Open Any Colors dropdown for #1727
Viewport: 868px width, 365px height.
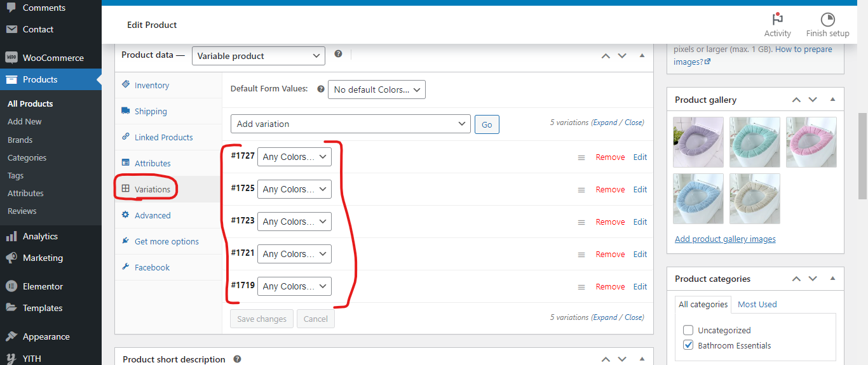(x=294, y=157)
